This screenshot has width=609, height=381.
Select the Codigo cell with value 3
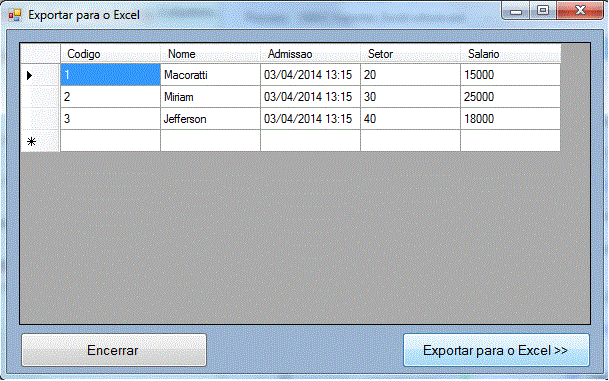[x=110, y=118]
